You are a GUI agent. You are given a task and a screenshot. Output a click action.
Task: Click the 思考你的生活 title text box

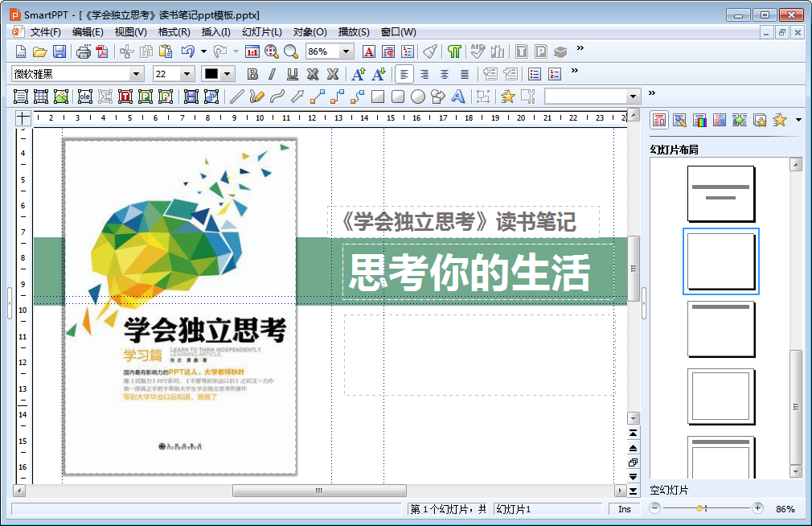click(x=478, y=272)
